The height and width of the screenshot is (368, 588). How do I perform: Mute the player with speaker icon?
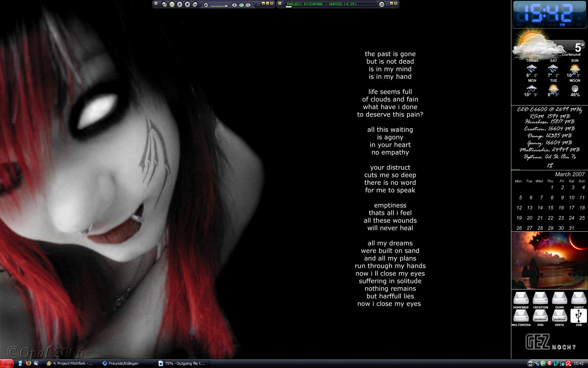coord(206,5)
